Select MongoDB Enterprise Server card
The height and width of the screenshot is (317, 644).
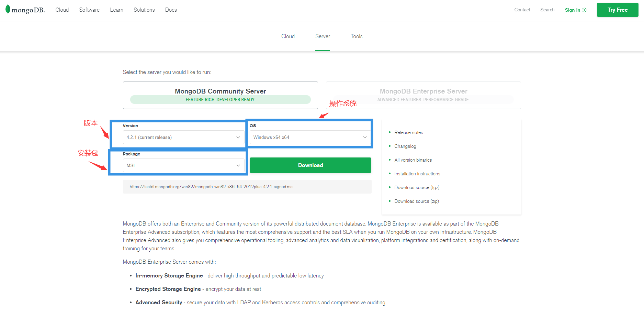tap(423, 95)
